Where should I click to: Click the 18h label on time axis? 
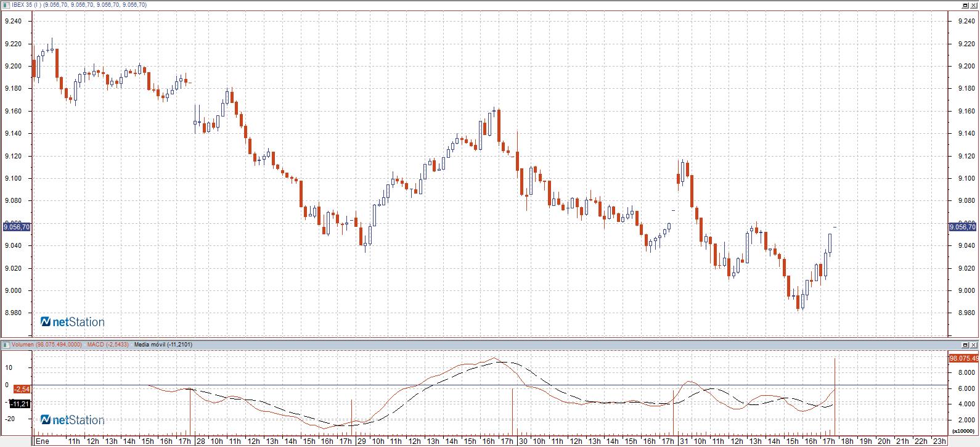click(848, 441)
